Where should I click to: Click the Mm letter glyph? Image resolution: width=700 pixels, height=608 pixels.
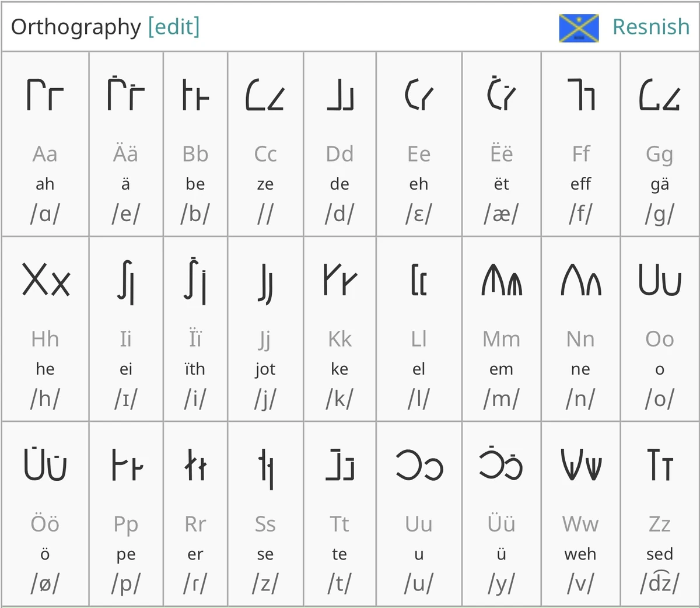pyautogui.click(x=502, y=281)
